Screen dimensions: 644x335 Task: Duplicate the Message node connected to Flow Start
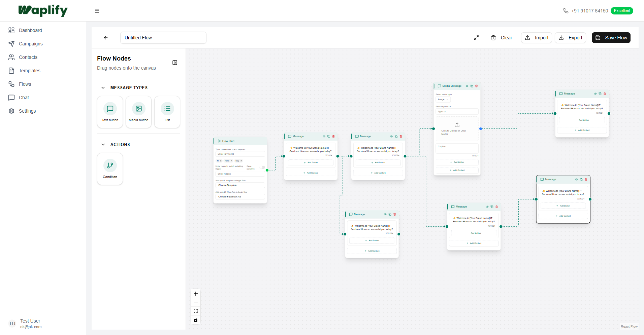pyautogui.click(x=329, y=137)
